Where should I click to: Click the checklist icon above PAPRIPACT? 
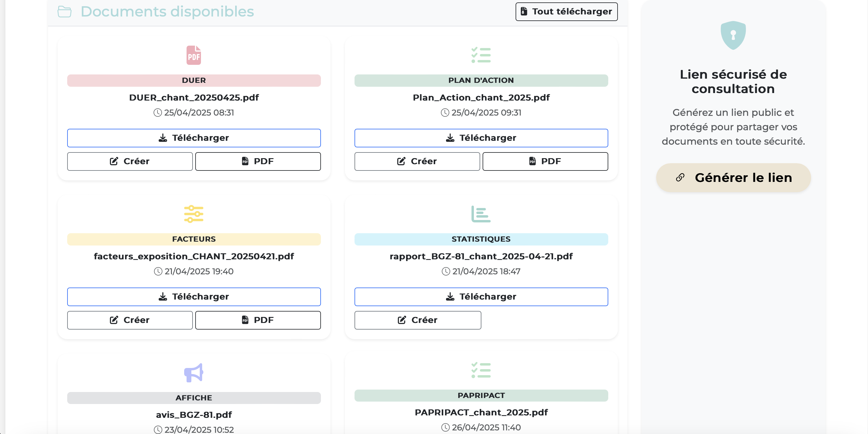pos(481,370)
